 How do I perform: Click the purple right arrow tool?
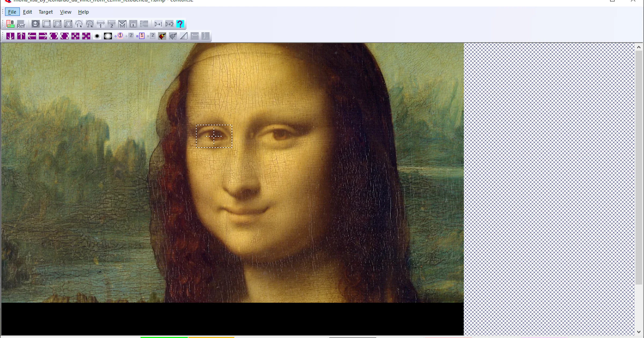pyautogui.click(x=43, y=36)
